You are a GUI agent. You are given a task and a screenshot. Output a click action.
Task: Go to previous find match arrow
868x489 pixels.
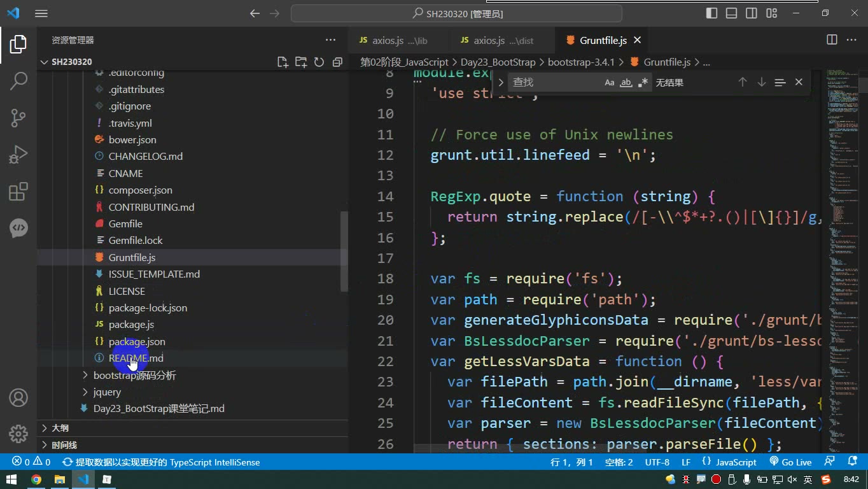(743, 82)
